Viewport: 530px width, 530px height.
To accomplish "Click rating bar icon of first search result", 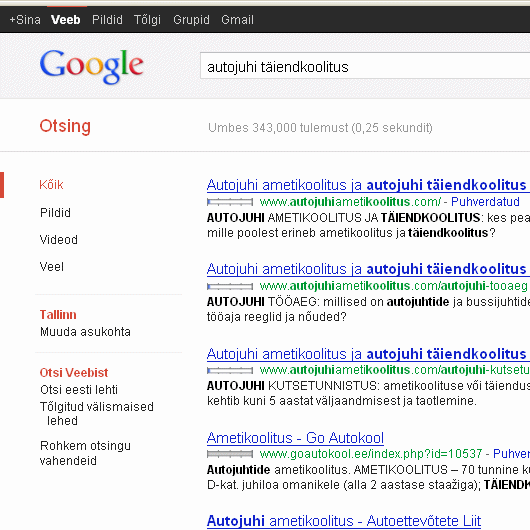I will [230, 202].
